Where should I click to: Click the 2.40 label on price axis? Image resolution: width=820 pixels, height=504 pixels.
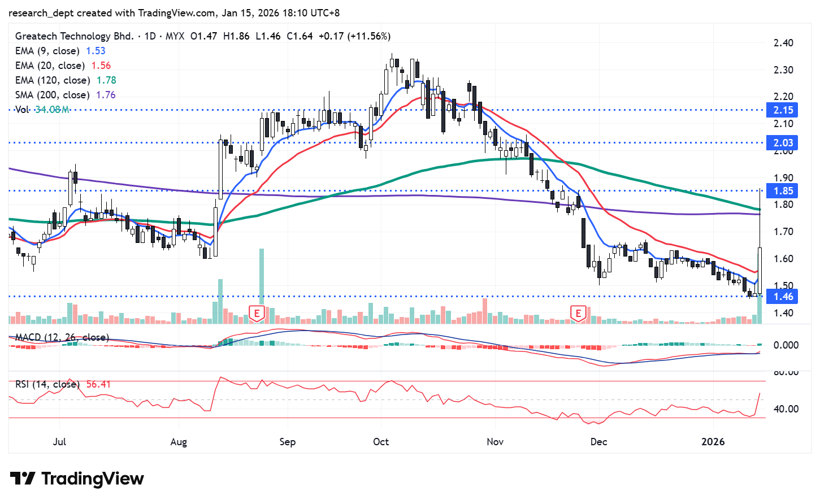(x=783, y=43)
